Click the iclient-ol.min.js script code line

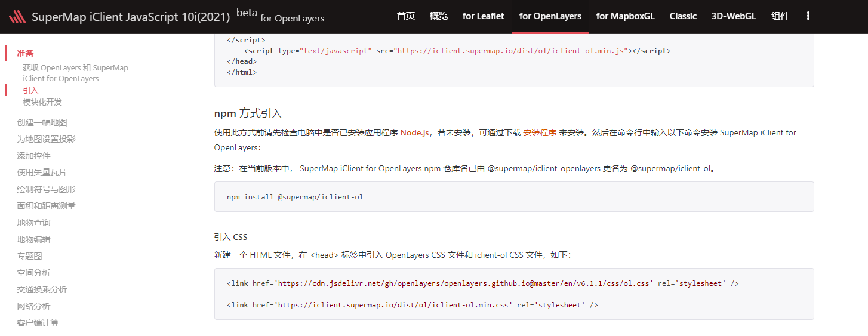click(x=457, y=51)
